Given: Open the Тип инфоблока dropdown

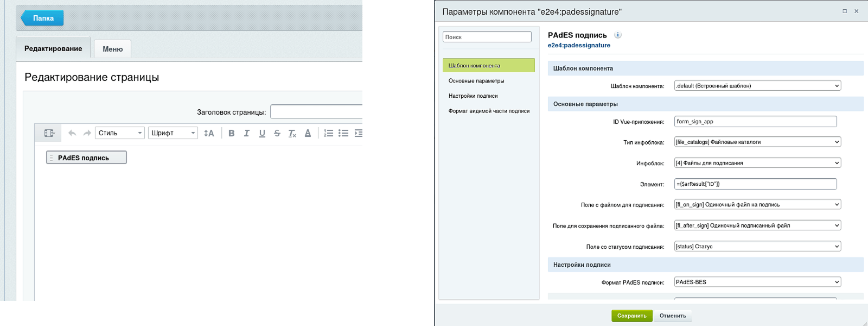Looking at the screenshot, I should point(758,142).
